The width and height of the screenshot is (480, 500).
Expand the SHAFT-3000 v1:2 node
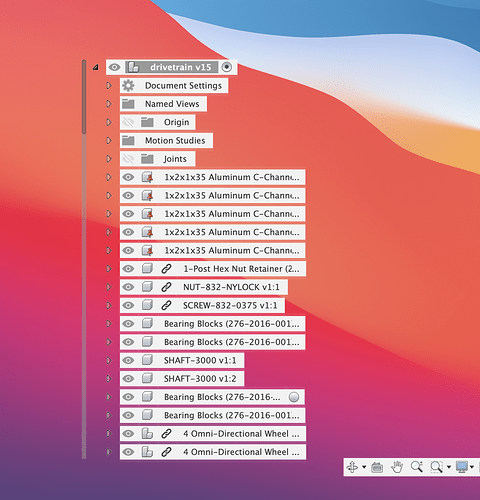coord(109,379)
